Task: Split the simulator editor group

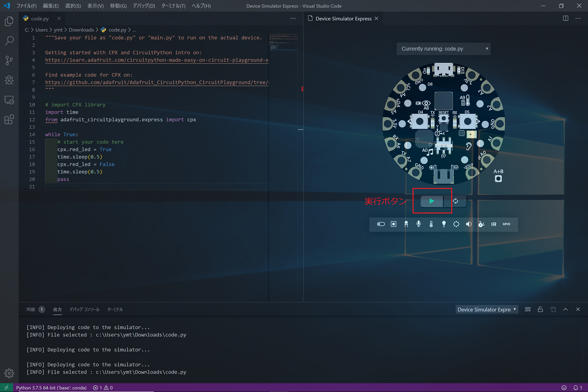Action: tap(566, 18)
